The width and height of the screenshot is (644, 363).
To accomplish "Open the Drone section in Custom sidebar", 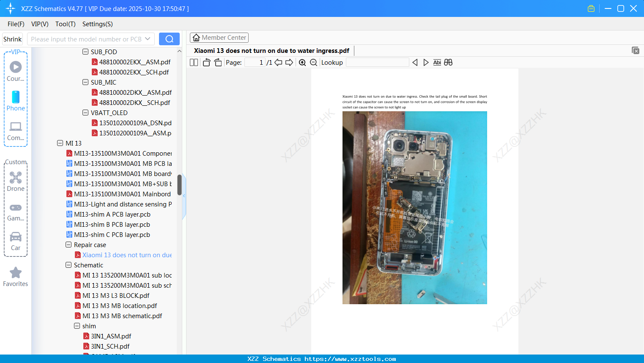I will (x=15, y=181).
